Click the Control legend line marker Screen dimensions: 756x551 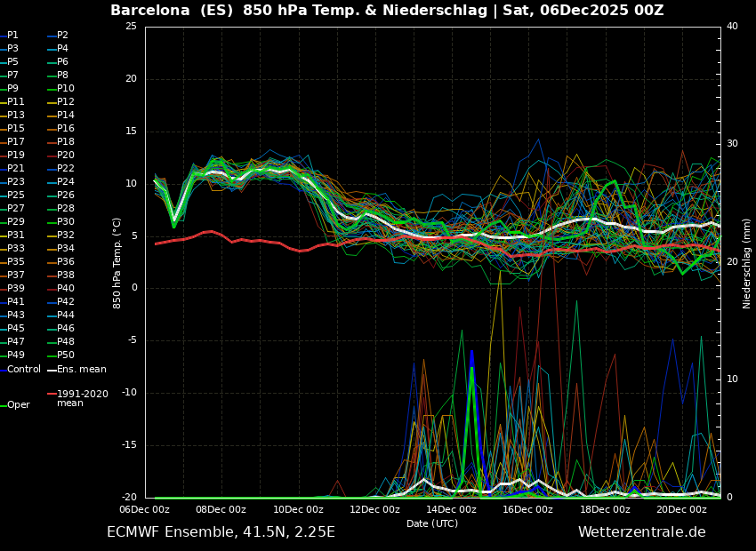point(3,370)
